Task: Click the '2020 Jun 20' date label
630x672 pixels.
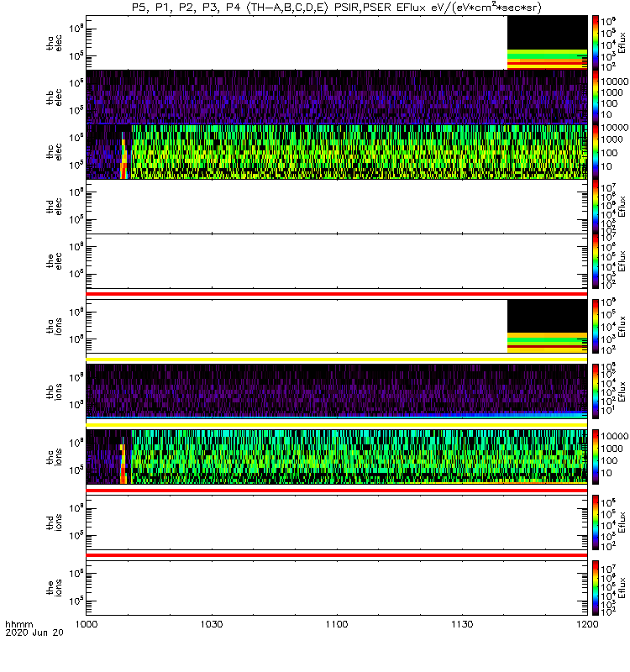Action: tap(34, 633)
